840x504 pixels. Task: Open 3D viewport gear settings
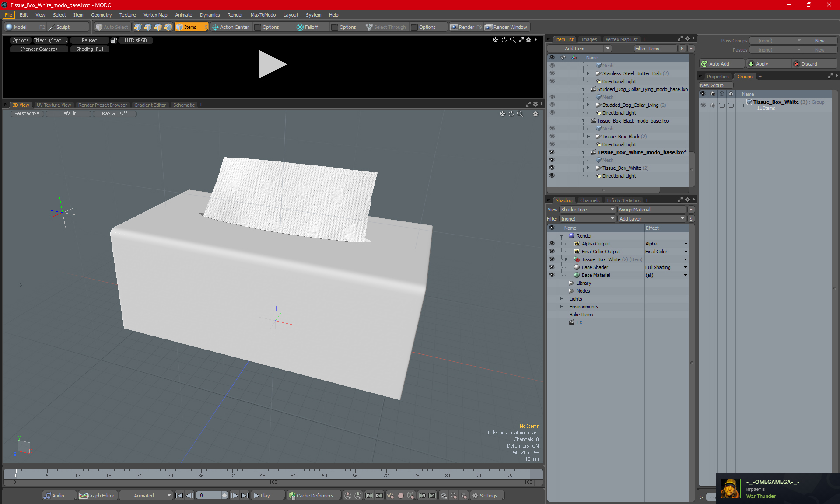pos(535,114)
